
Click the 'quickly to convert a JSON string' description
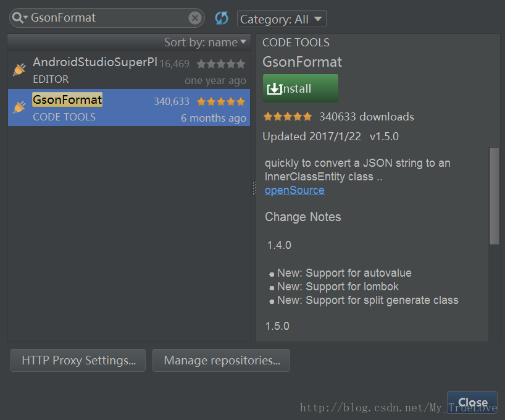pos(357,170)
